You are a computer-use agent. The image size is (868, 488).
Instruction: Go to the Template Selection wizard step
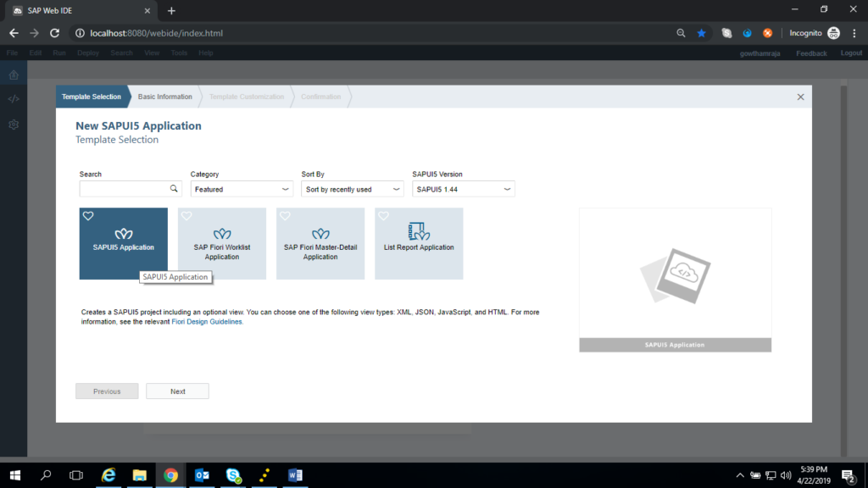tap(92, 97)
